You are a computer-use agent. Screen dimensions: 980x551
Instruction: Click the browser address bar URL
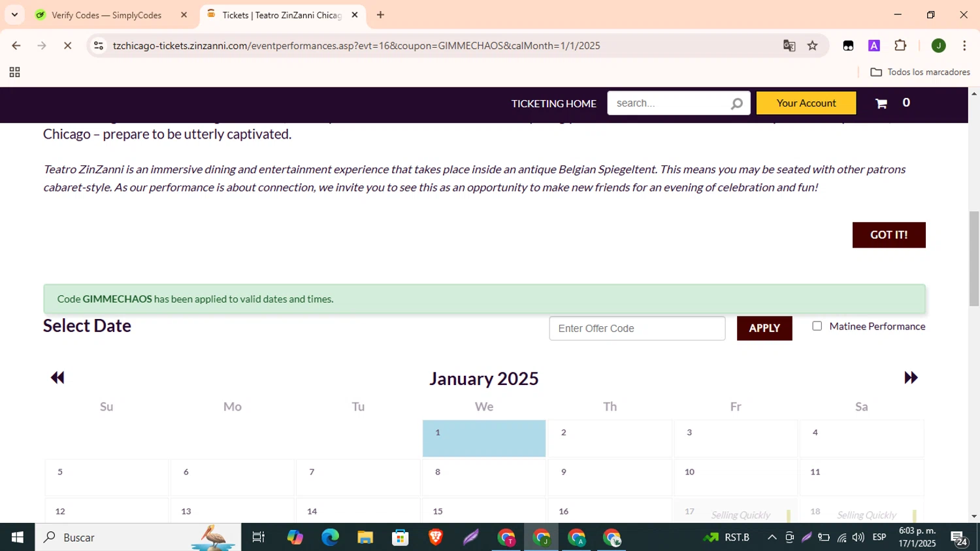(x=356, y=46)
